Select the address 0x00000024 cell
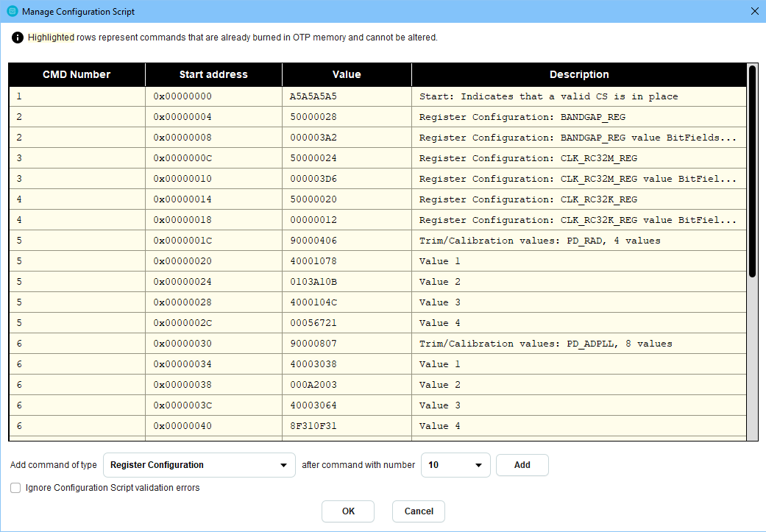The height and width of the screenshot is (532, 766). 213,281
